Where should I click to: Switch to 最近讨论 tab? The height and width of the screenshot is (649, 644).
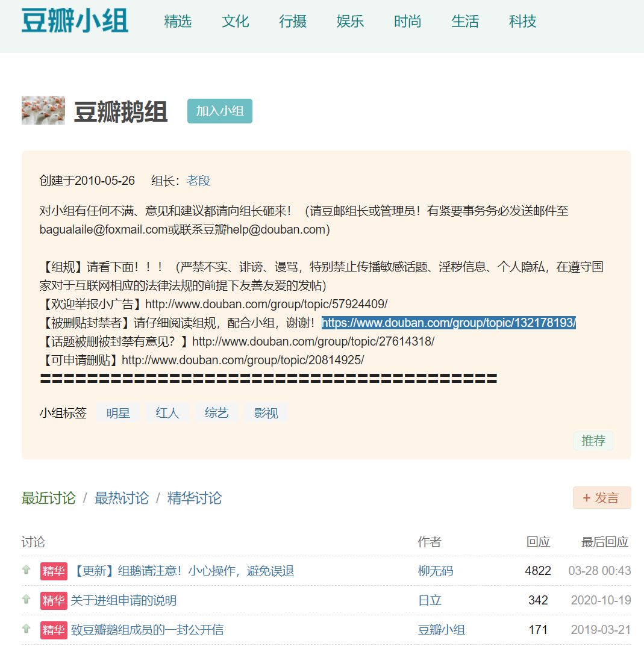click(48, 498)
